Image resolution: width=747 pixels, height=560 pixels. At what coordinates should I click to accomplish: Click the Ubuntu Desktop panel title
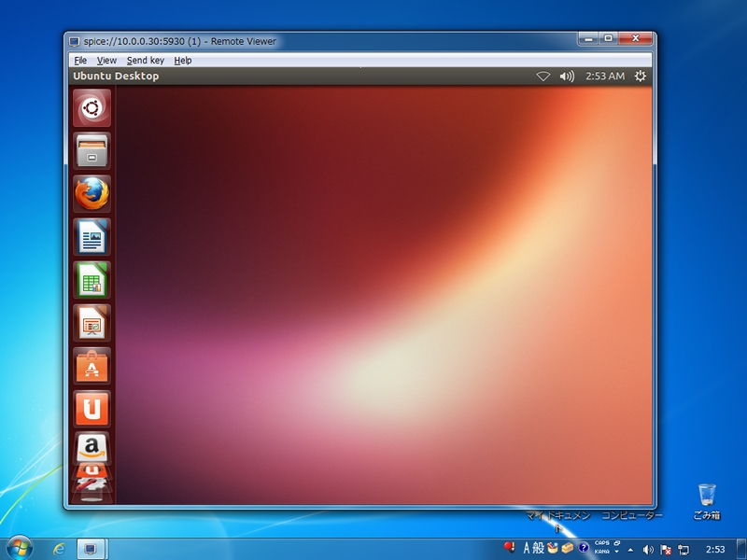coord(116,77)
